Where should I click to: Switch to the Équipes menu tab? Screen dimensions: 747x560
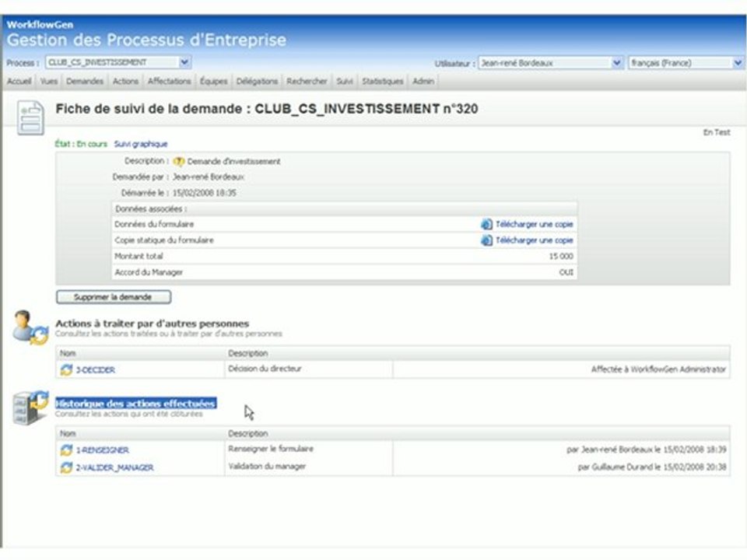[213, 82]
